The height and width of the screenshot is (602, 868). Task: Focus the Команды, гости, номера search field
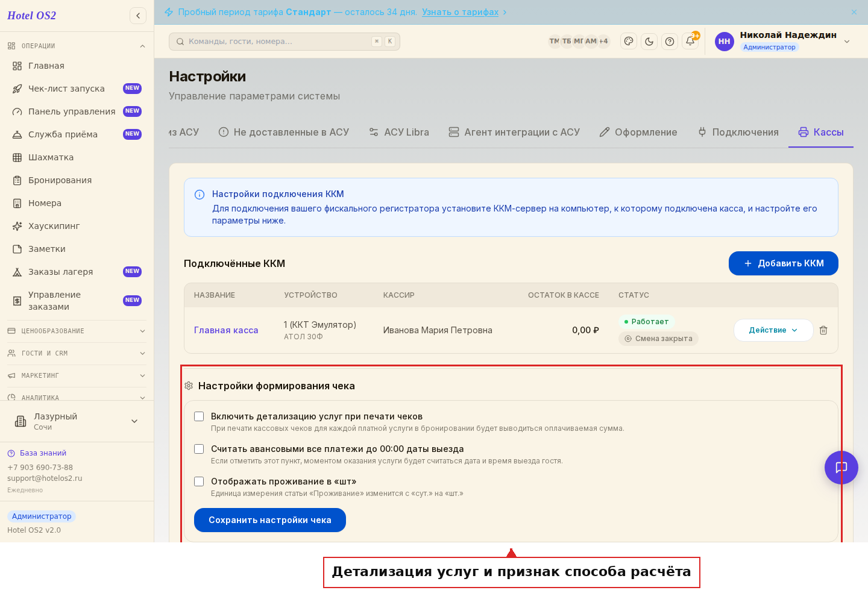coord(285,42)
